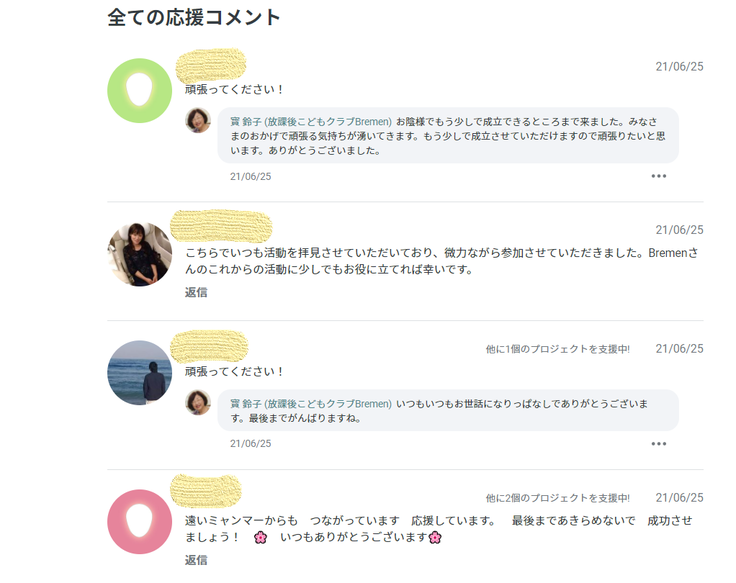Viewport: 736px width, 583px height.
Task: Click the small avatar beside the second reply
Action: click(x=198, y=402)
